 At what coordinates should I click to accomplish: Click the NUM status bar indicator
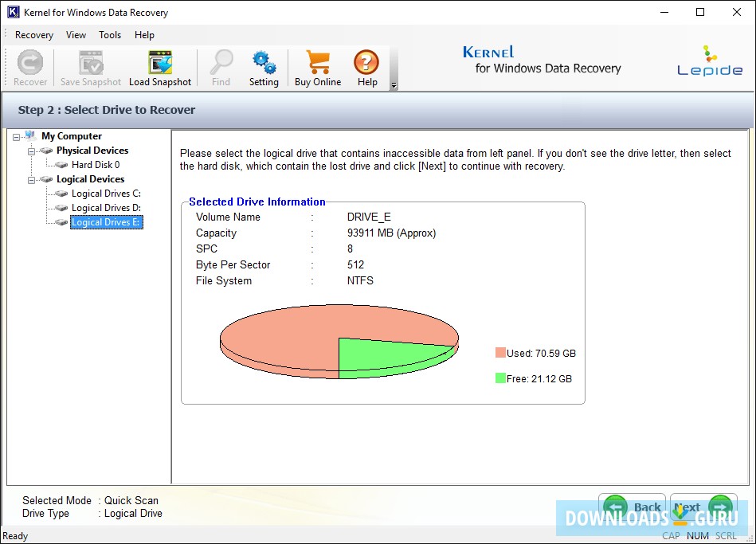coord(698,536)
